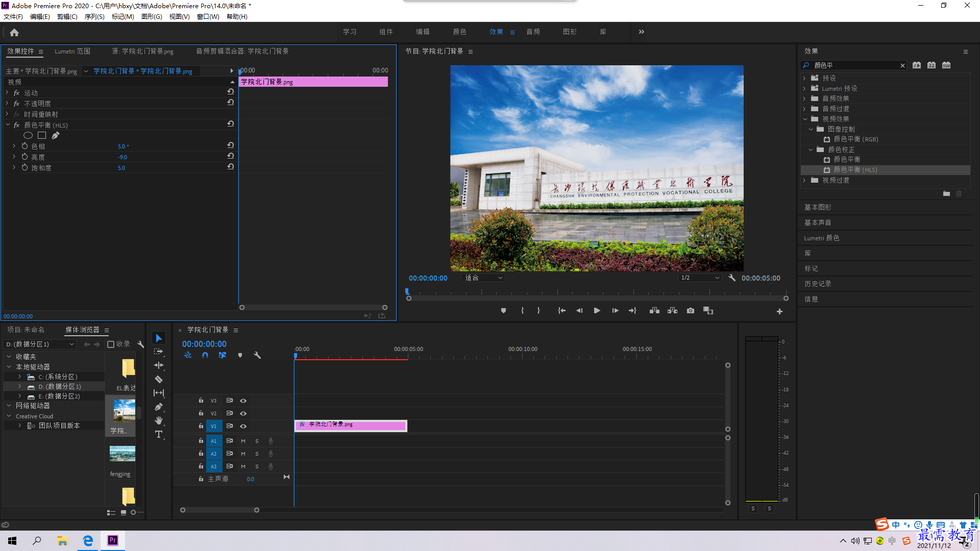The image size is (980, 551).
Task: Click New Custom Bin folder icon in effects
Action: [x=946, y=194]
